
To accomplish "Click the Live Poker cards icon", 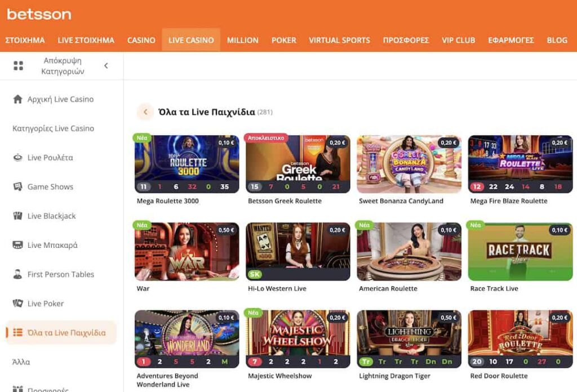I will (x=17, y=304).
